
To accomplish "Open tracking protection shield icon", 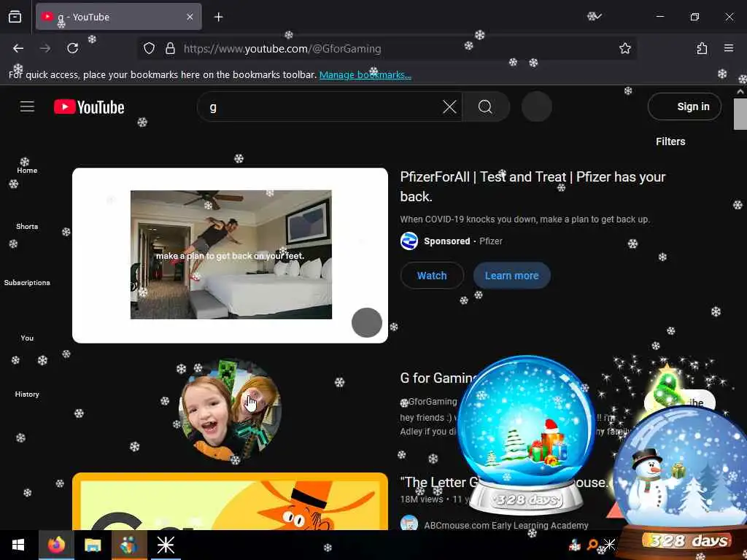I will point(149,48).
